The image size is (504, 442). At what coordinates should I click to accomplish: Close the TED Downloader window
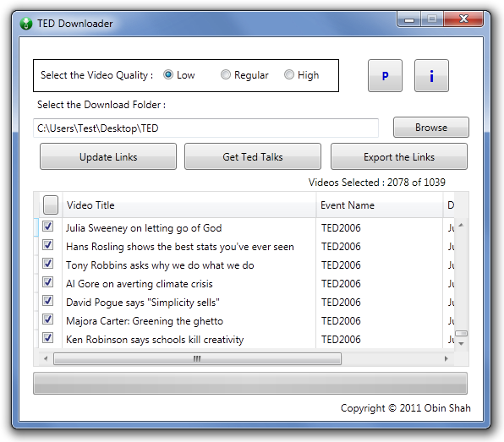tap(463, 19)
